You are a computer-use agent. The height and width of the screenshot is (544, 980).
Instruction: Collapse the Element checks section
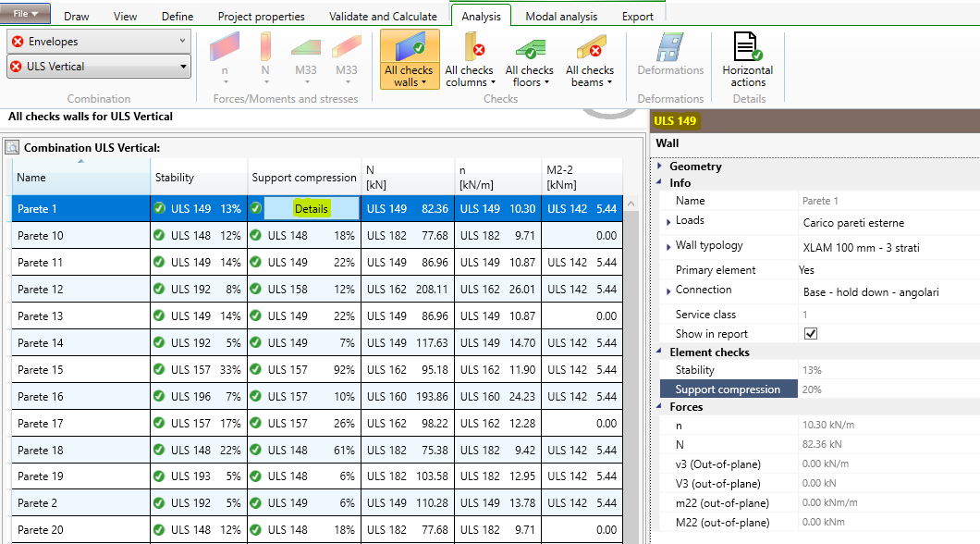click(659, 352)
